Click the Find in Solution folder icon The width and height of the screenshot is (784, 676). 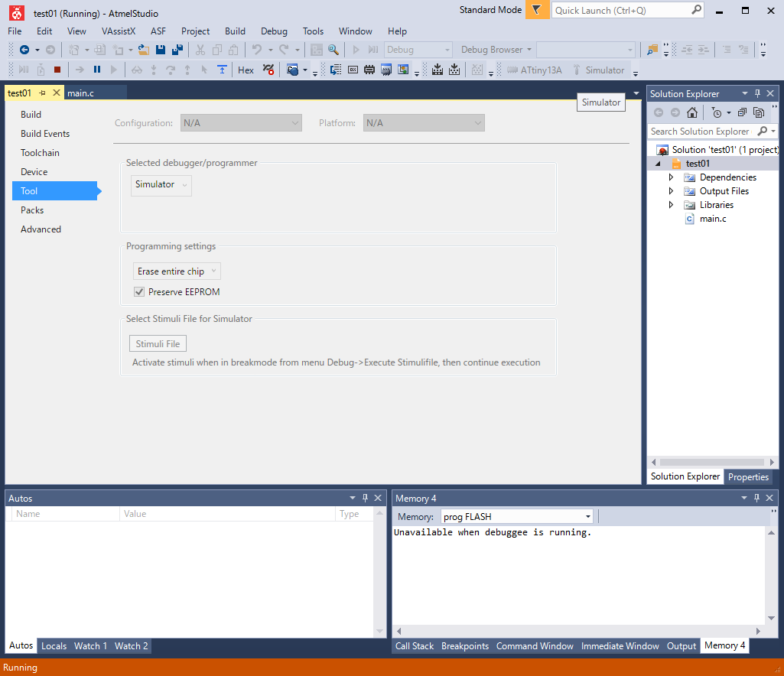click(x=652, y=50)
